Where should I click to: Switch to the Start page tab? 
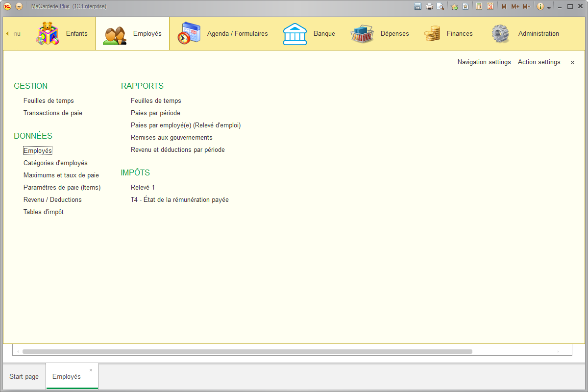pos(24,376)
